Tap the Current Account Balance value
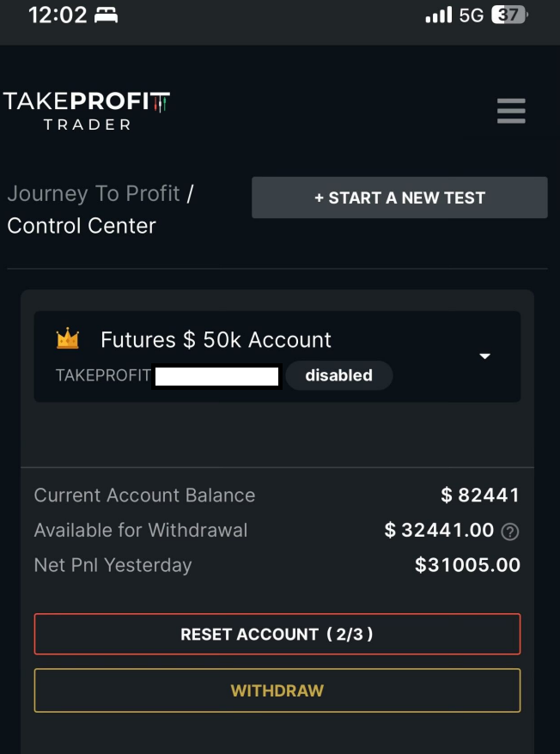This screenshot has width=560, height=754. 480,496
